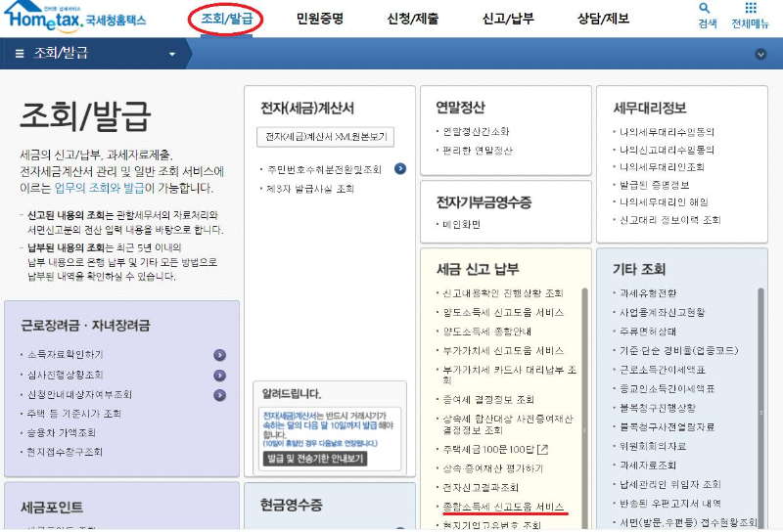Open 상속·증여재산 평가하기 link
Screen dimensions: 783x532
tap(493, 468)
